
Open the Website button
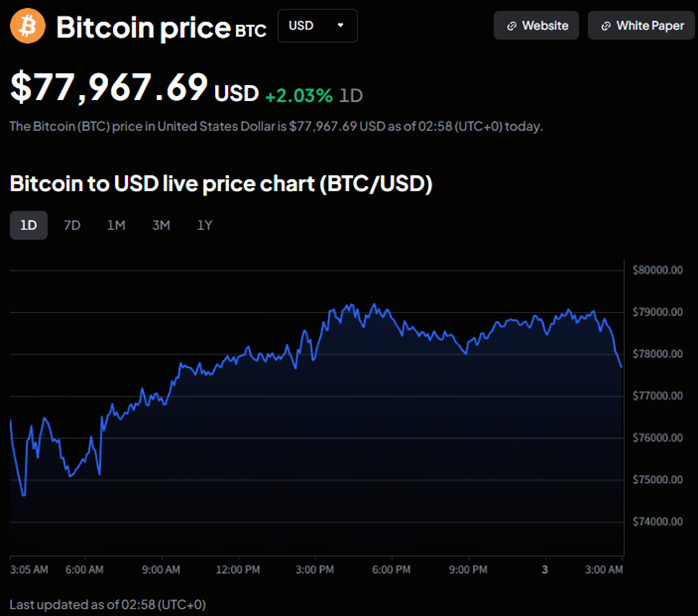coord(537,26)
